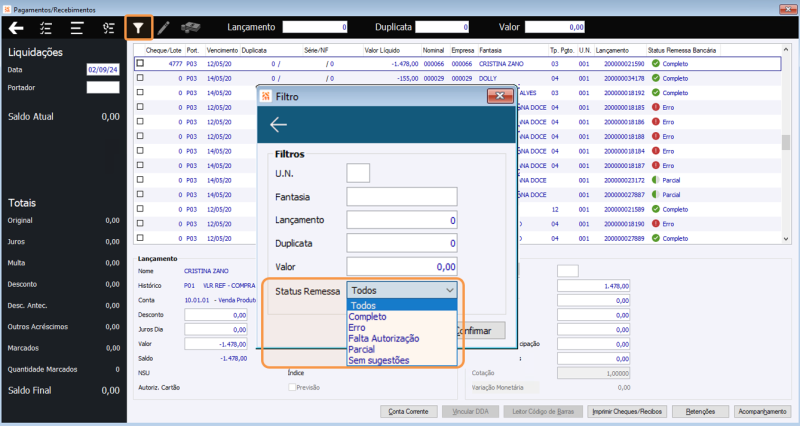Check the row with Cheque/Lote 4777

[140, 63]
